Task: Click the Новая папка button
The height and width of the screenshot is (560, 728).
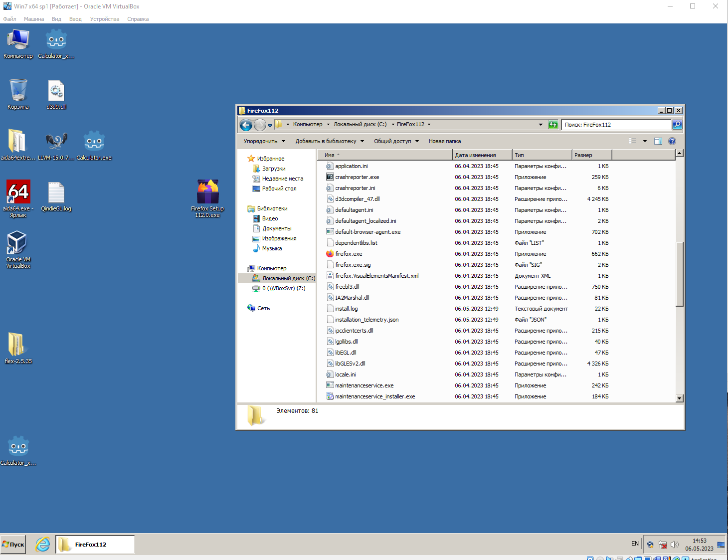Action: click(x=445, y=141)
